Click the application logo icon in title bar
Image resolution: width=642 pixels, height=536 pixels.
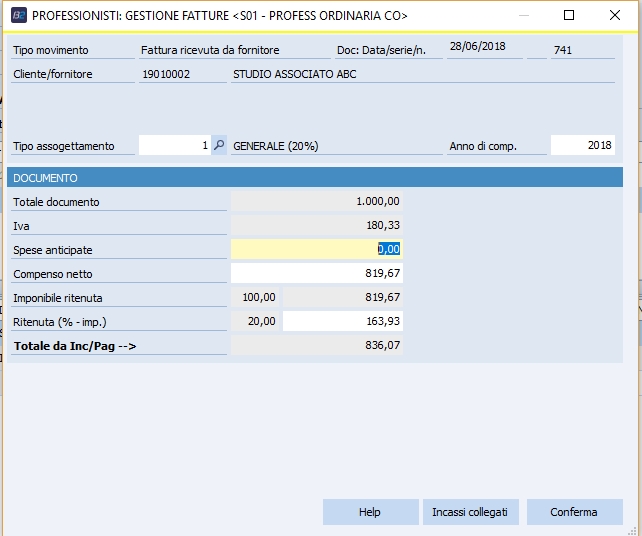pyautogui.click(x=18, y=15)
